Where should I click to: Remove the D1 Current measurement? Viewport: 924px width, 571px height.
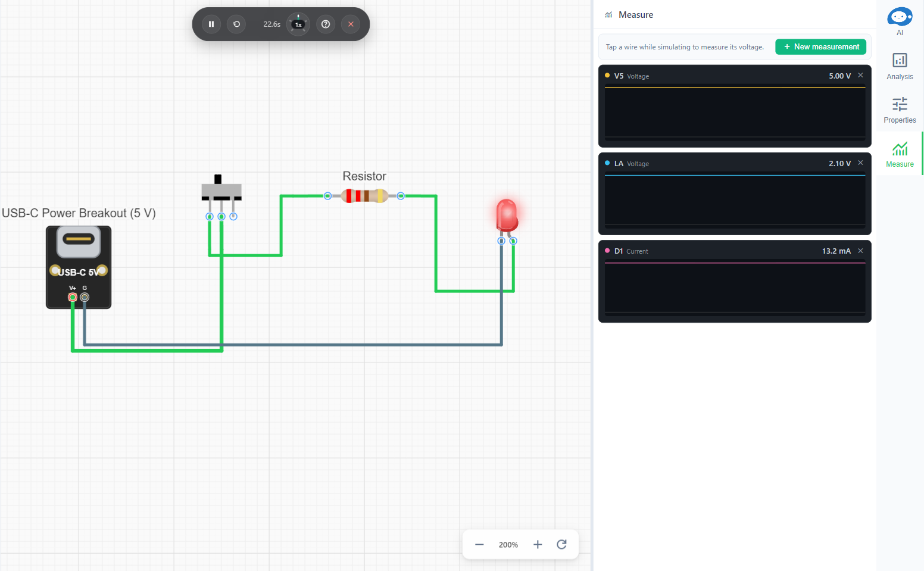[x=860, y=251]
